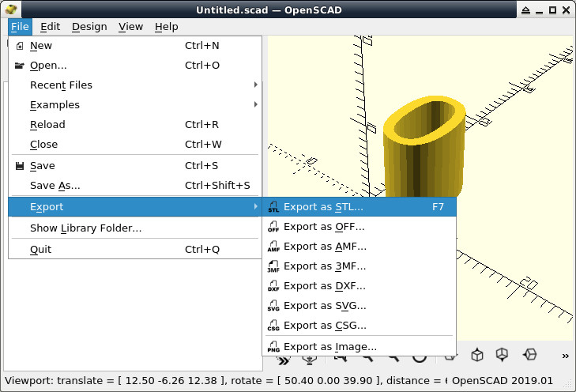Click the Export as STL file icon
Screen dimensions: 576x392
(x=273, y=207)
